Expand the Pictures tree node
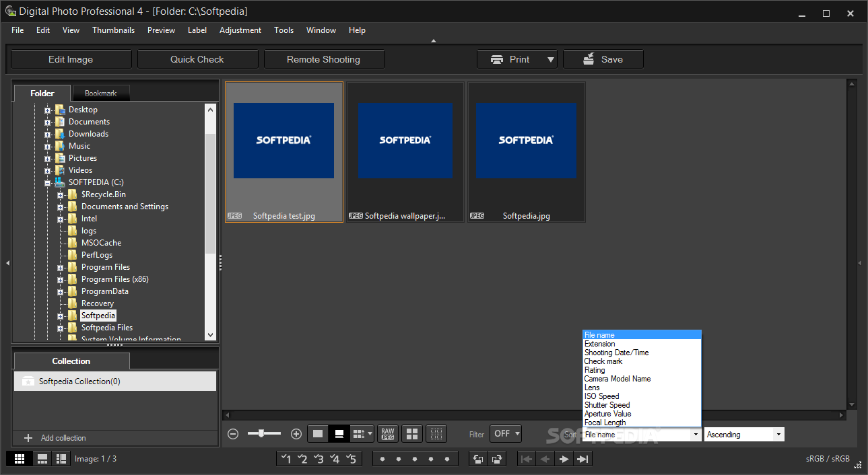This screenshot has height=475, width=868. point(47,158)
